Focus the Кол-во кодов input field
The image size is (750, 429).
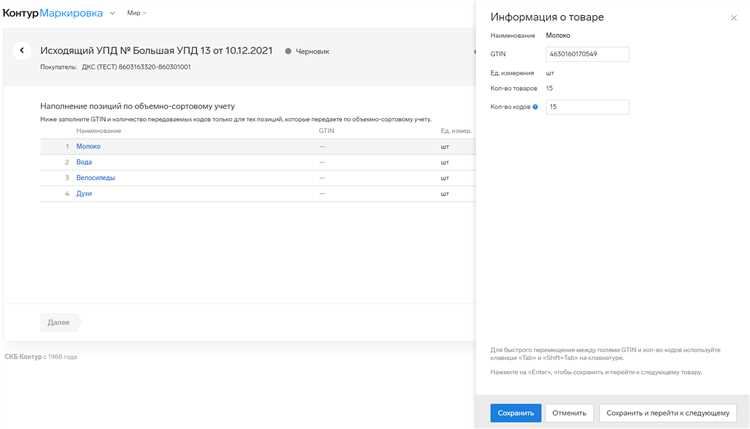pyautogui.click(x=587, y=107)
